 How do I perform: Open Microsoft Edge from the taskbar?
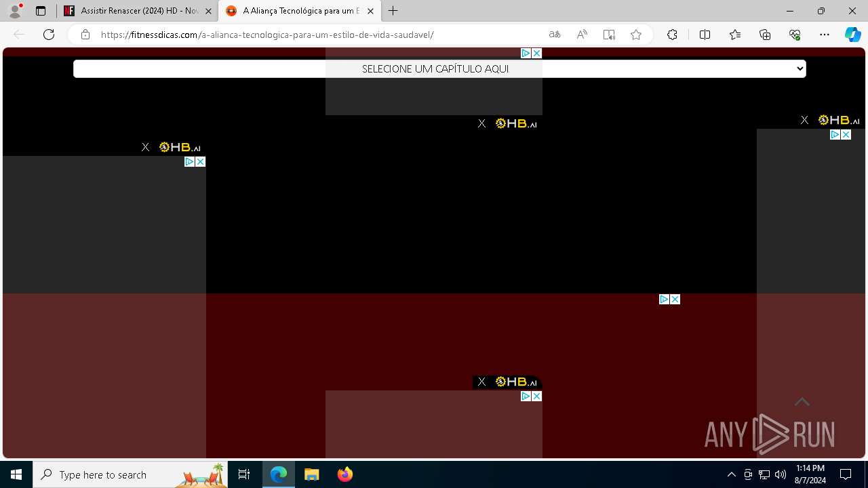(x=279, y=474)
